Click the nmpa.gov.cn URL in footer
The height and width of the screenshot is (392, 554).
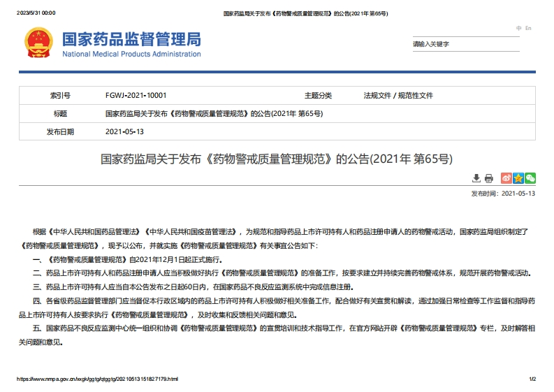(x=97, y=379)
